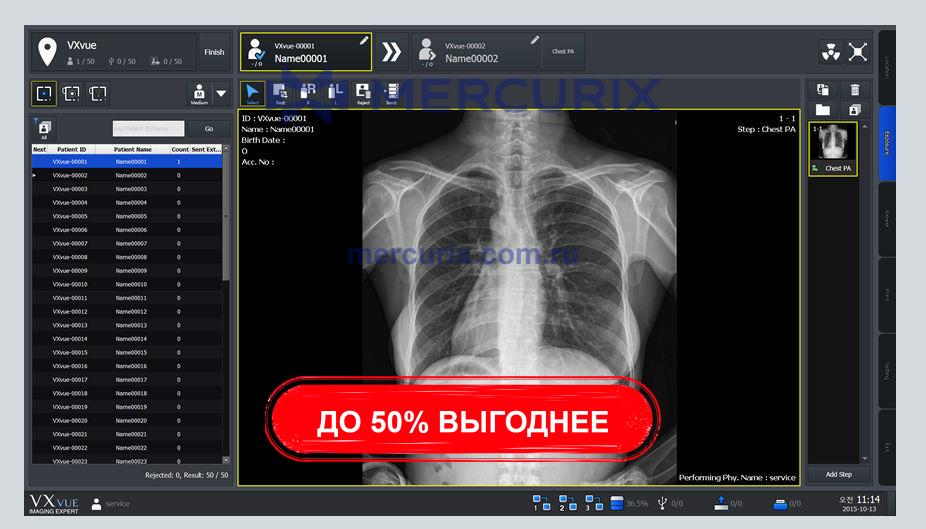The image size is (926, 529).
Task: Select the VXvue-00001 Name00001 patient card
Action: click(306, 52)
